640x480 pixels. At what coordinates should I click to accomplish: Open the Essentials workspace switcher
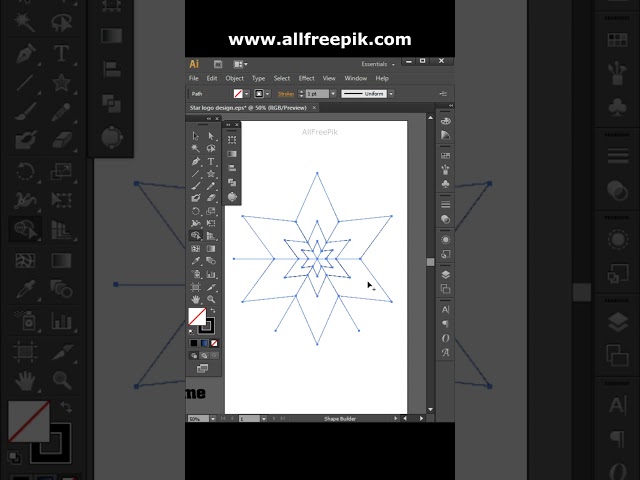click(x=378, y=64)
